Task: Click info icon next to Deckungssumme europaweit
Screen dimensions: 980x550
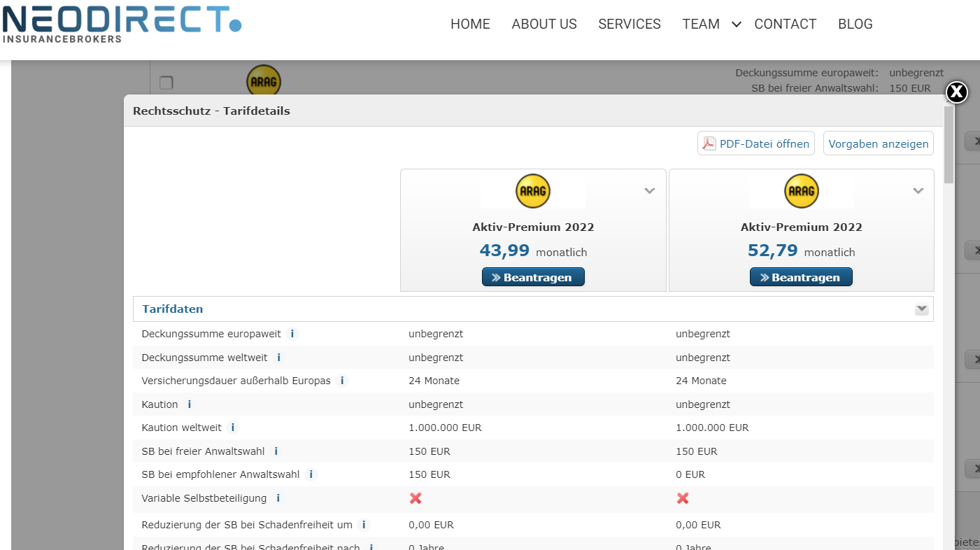Action: pyautogui.click(x=292, y=334)
